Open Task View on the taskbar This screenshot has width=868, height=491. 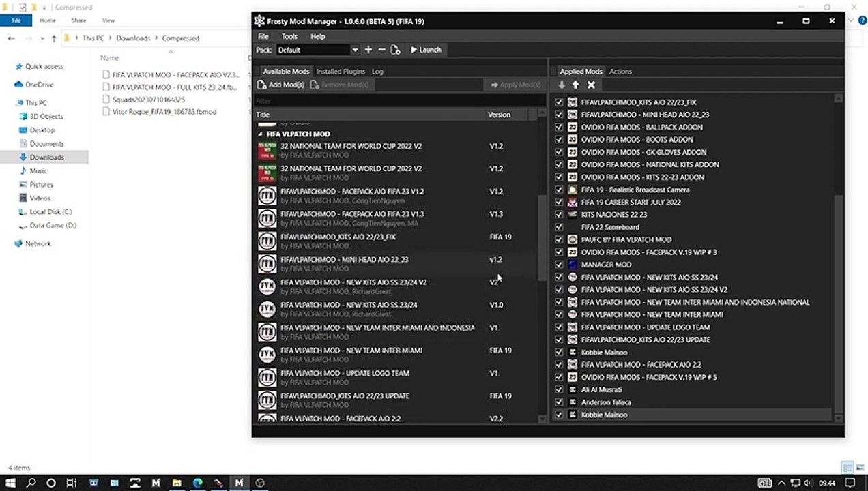tap(71, 483)
